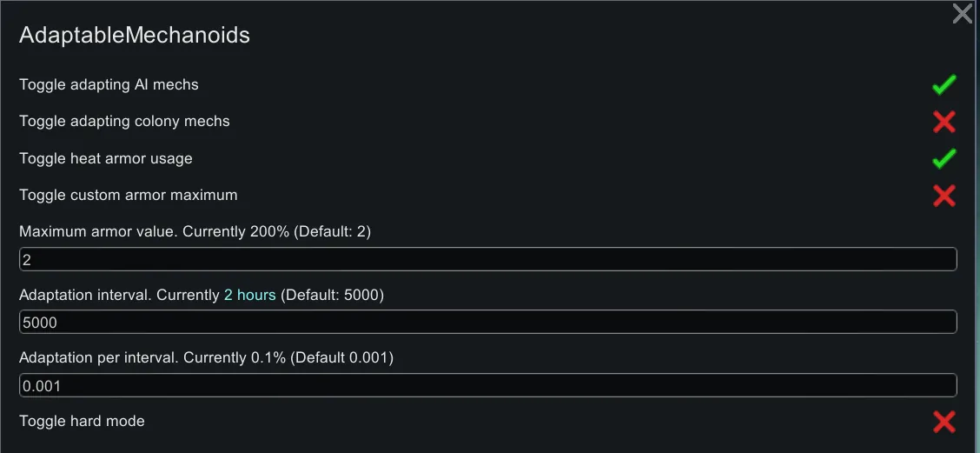The image size is (980, 453).
Task: Click the green checkmark for heat armor usage
Action: coord(944,159)
